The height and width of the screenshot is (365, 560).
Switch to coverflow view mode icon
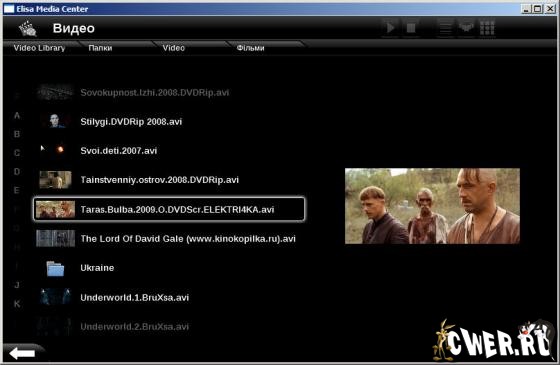click(x=466, y=28)
